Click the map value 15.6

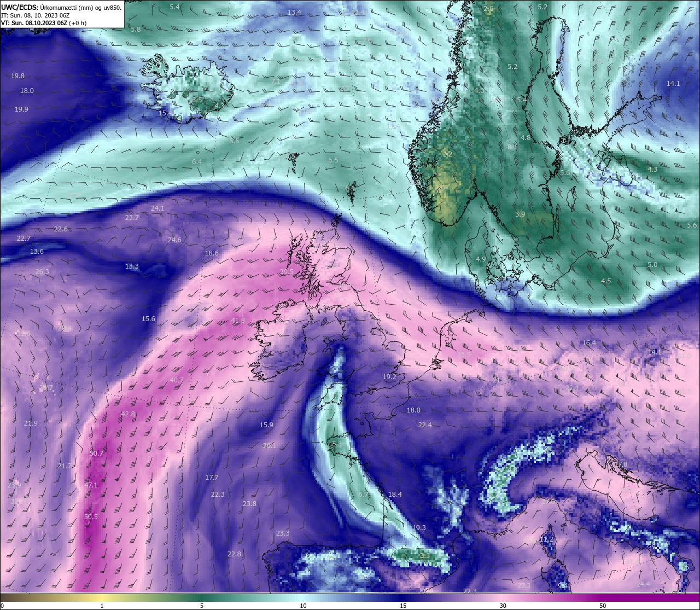(x=148, y=319)
